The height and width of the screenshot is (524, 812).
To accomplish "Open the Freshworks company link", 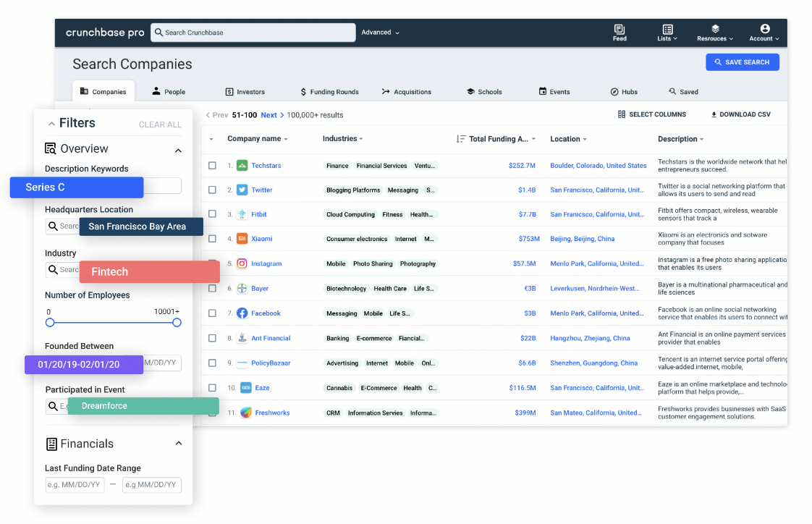I will tap(272, 413).
